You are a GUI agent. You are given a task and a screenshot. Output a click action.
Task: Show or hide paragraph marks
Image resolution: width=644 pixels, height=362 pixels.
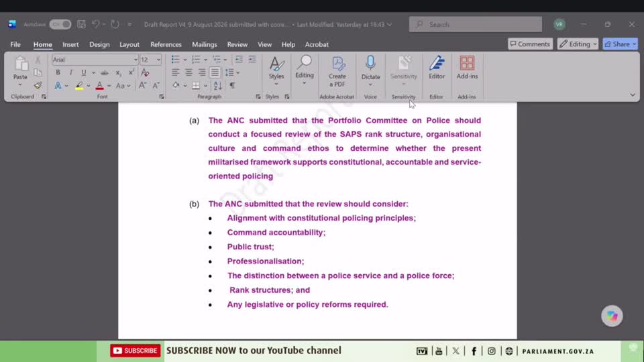[233, 85]
